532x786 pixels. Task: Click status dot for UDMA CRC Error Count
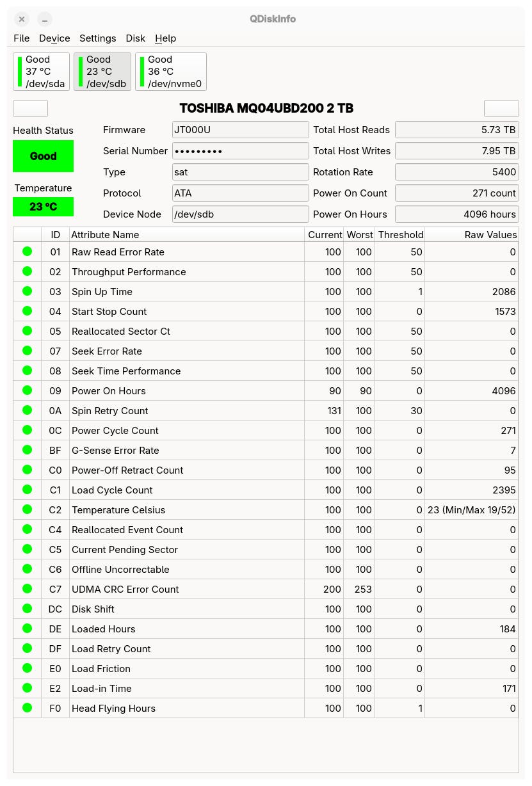27,589
